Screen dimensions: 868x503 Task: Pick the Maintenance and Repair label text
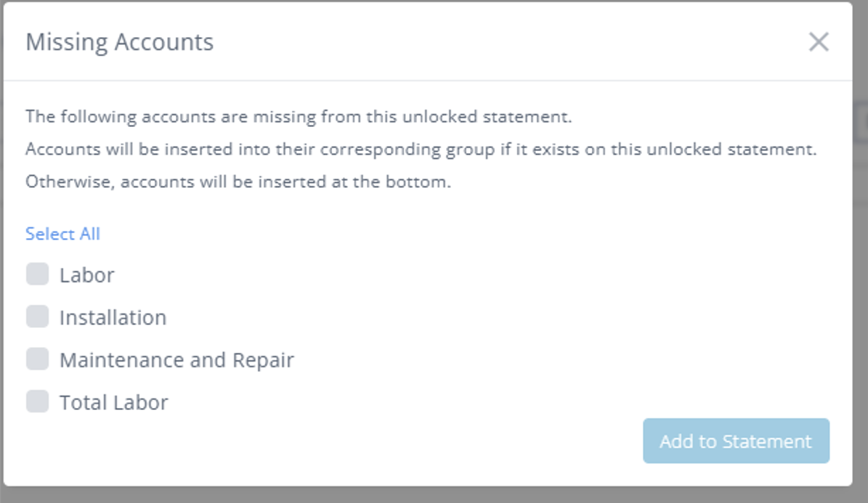tap(177, 360)
